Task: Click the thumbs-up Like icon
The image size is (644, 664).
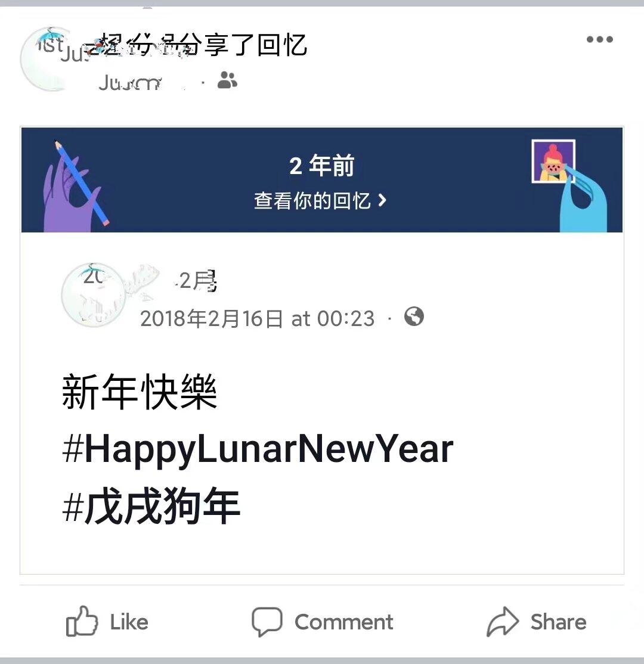Action: [x=81, y=621]
